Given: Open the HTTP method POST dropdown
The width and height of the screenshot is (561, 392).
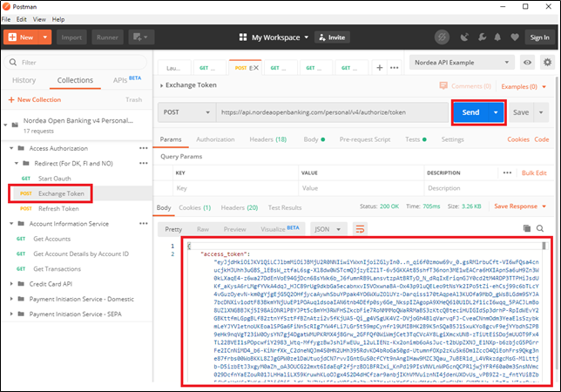Looking at the screenshot, I should click(186, 112).
